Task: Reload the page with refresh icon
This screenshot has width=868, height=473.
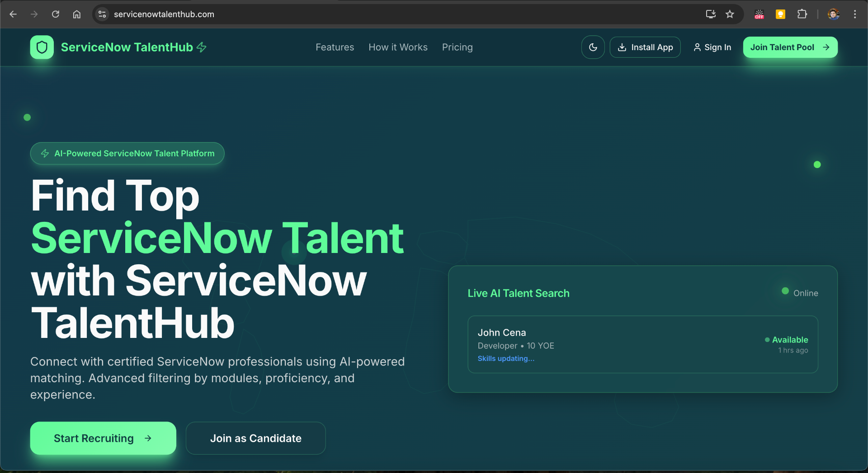Action: click(x=56, y=14)
